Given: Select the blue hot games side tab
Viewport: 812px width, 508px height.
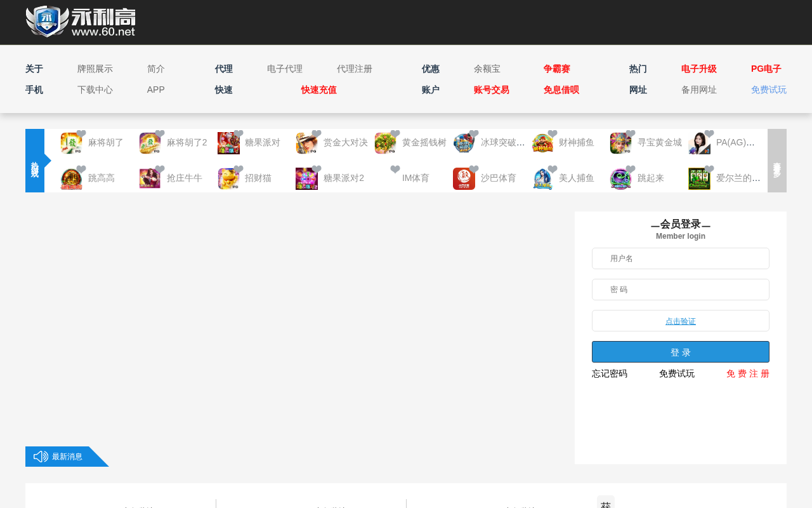Looking at the screenshot, I should pyautogui.click(x=35, y=161).
